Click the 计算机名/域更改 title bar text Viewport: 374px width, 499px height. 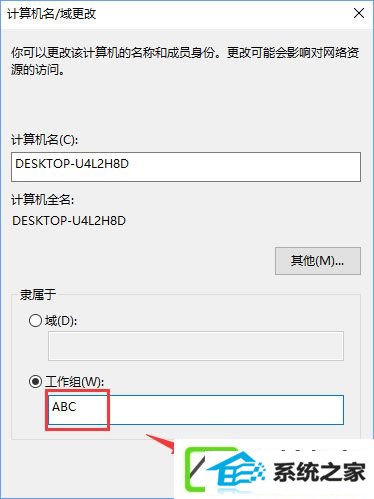click(x=52, y=14)
